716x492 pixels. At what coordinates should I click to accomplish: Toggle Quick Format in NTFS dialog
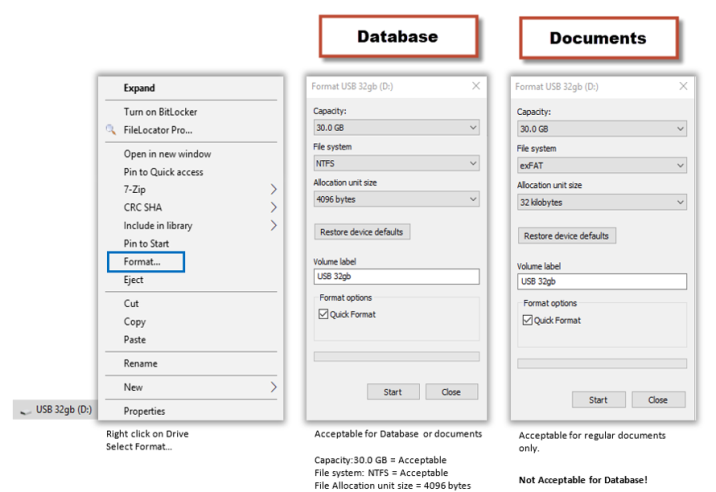coord(323,314)
